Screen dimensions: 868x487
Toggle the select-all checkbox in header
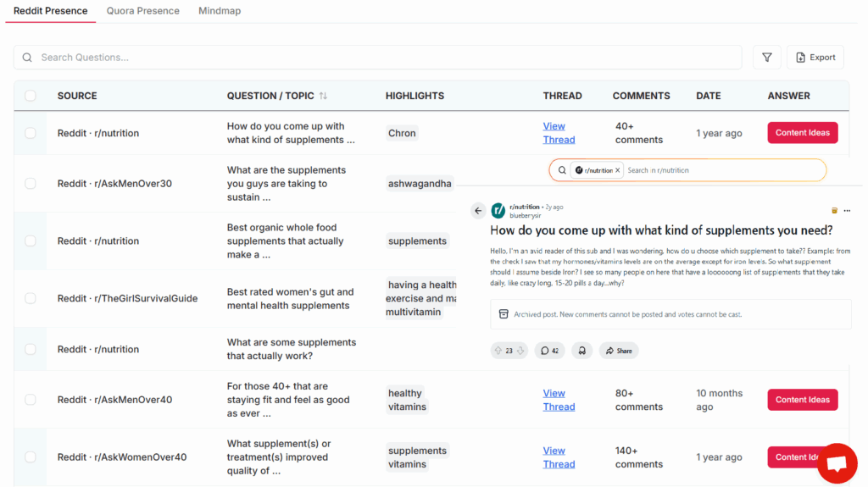[31, 96]
